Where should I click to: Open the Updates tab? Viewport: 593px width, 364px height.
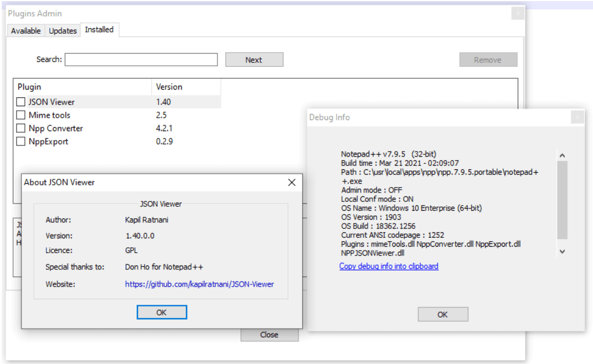pos(63,31)
